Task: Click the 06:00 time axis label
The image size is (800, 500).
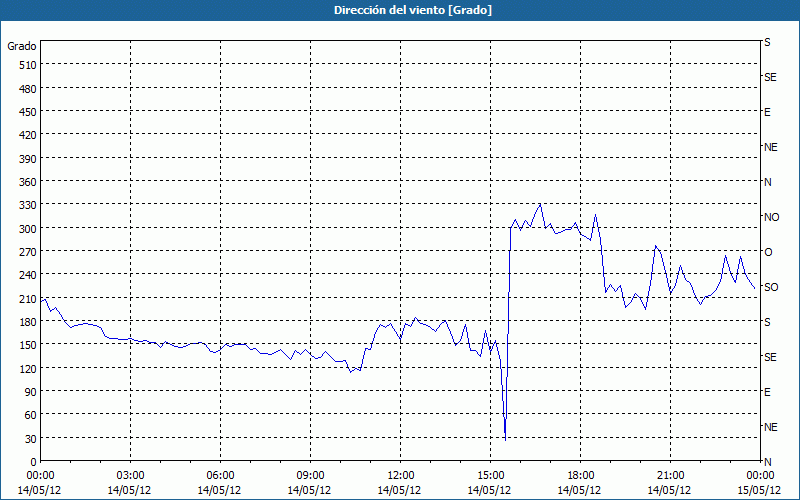Action: point(220,476)
